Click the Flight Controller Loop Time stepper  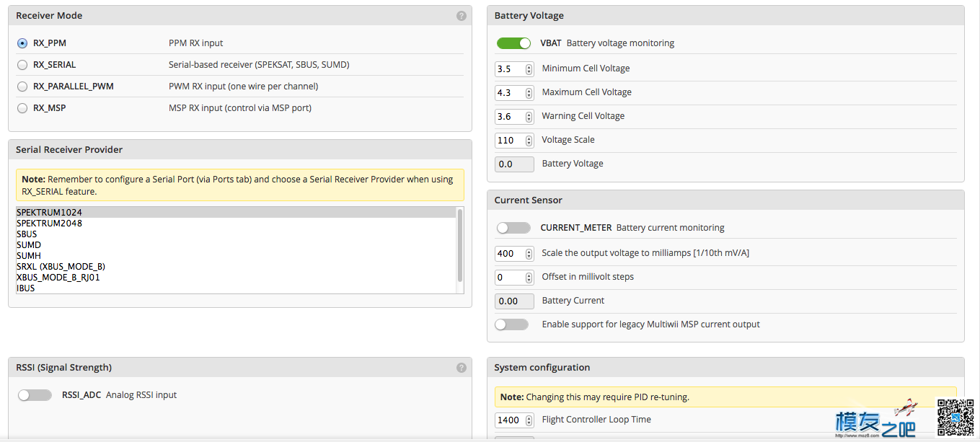click(x=529, y=420)
